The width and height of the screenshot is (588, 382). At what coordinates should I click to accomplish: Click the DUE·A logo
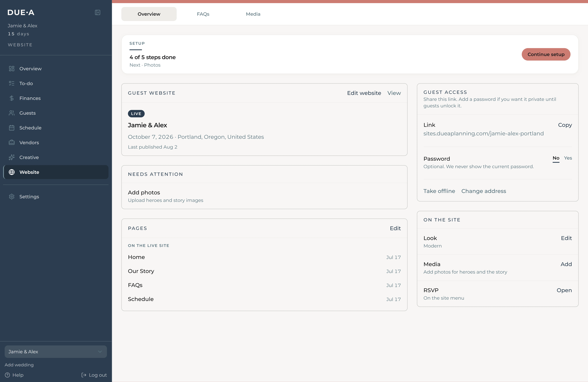tap(21, 12)
